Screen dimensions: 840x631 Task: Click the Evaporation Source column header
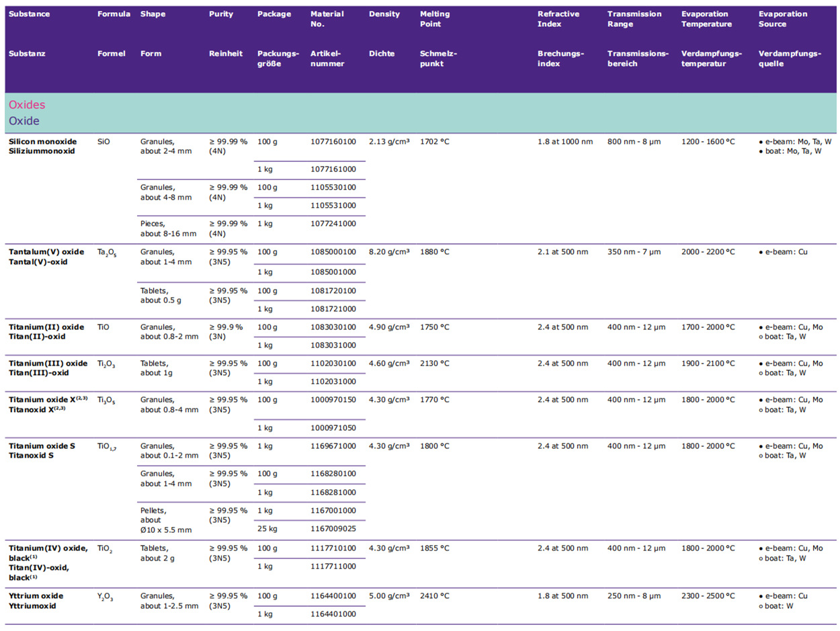pyautogui.click(x=783, y=19)
